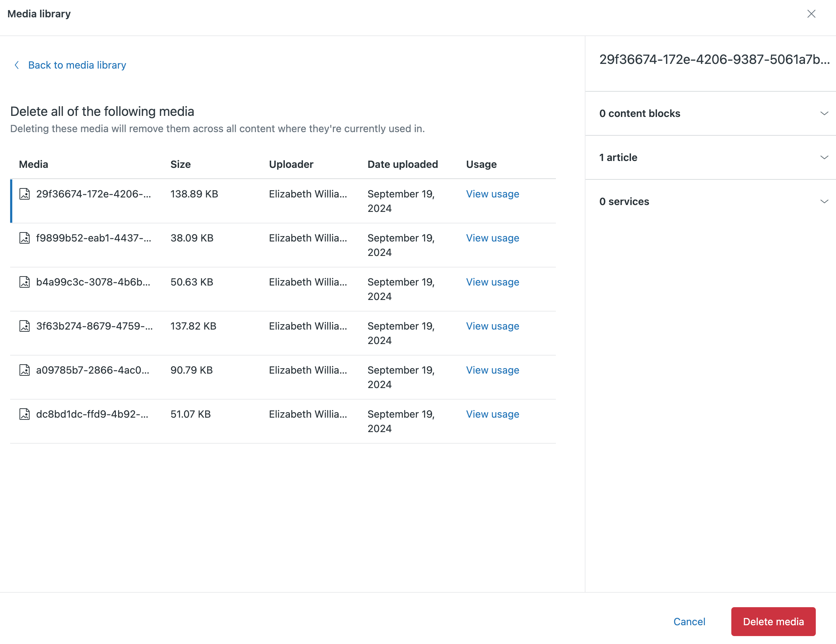The image size is (836, 644).
Task: View usage for the b4a99c3c media file
Action: coord(493,282)
